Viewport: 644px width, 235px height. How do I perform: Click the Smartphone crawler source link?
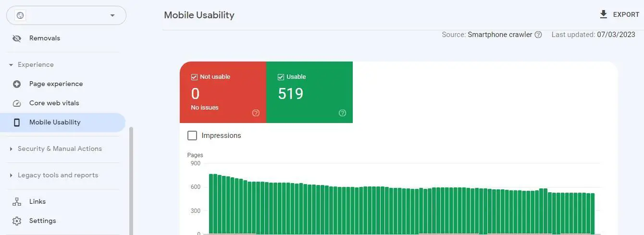point(500,35)
